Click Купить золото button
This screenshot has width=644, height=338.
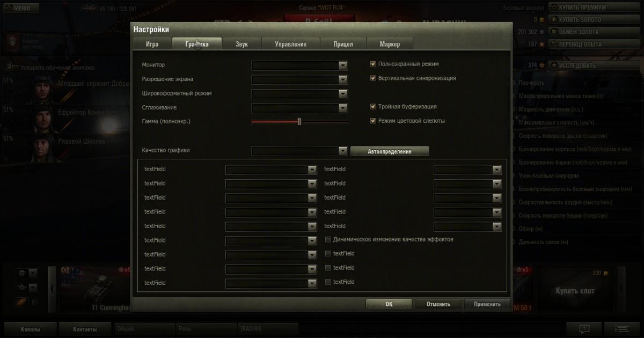coord(594,20)
